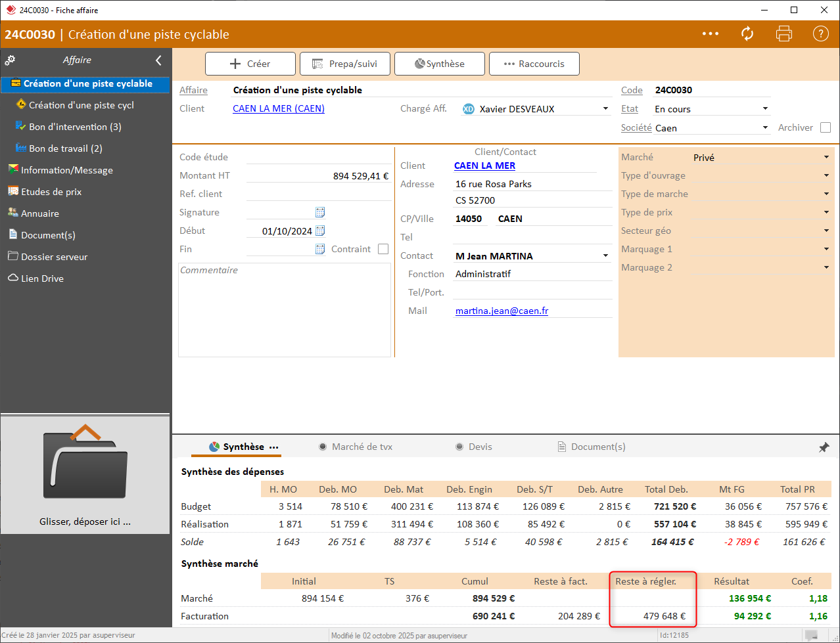Click the printer icon in header

(783, 34)
